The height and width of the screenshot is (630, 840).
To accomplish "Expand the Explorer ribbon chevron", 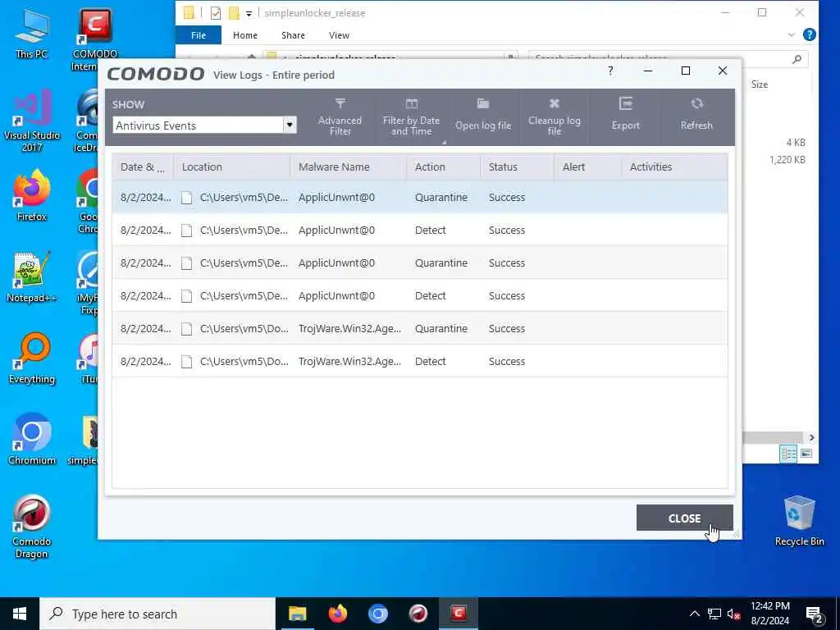I will pos(792,34).
